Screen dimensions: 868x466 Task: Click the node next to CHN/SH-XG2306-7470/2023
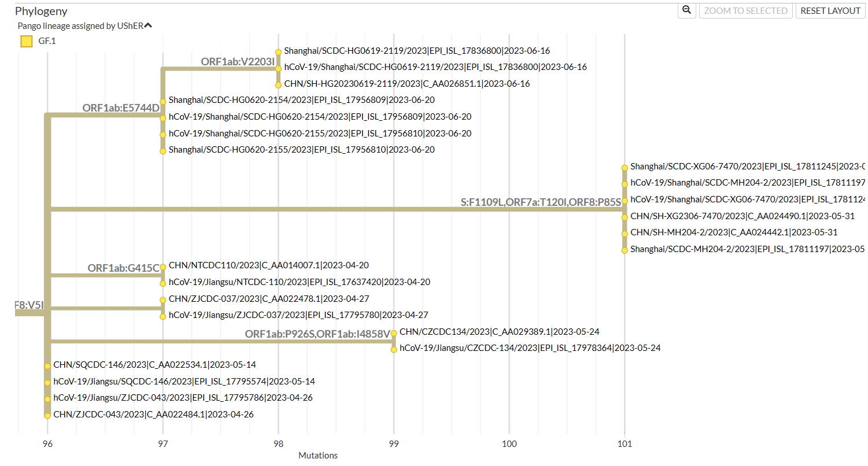[x=625, y=216]
